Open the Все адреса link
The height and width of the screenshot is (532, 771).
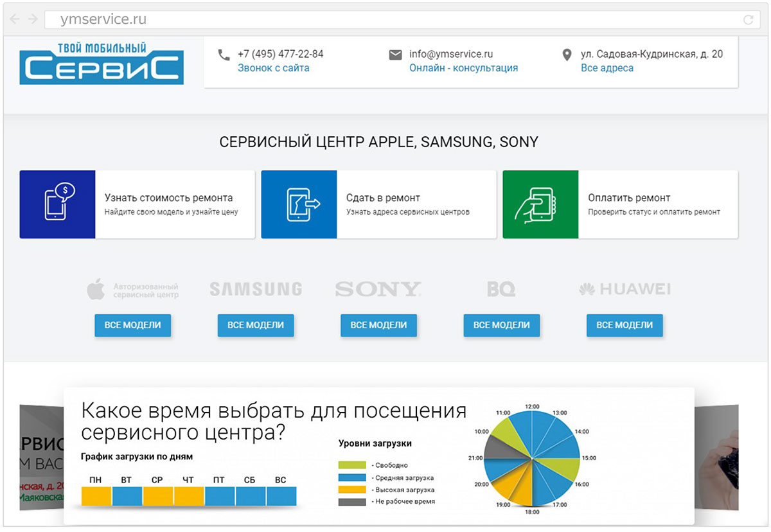[x=607, y=67]
